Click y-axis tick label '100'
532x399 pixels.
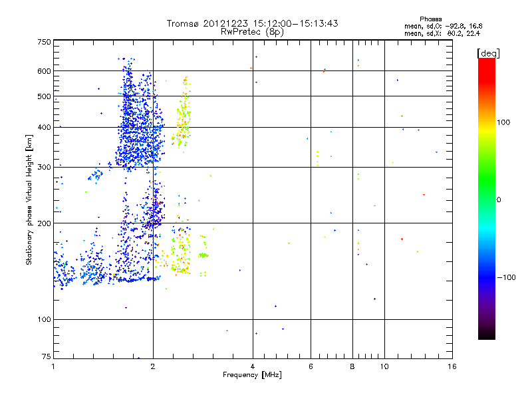[x=44, y=320]
